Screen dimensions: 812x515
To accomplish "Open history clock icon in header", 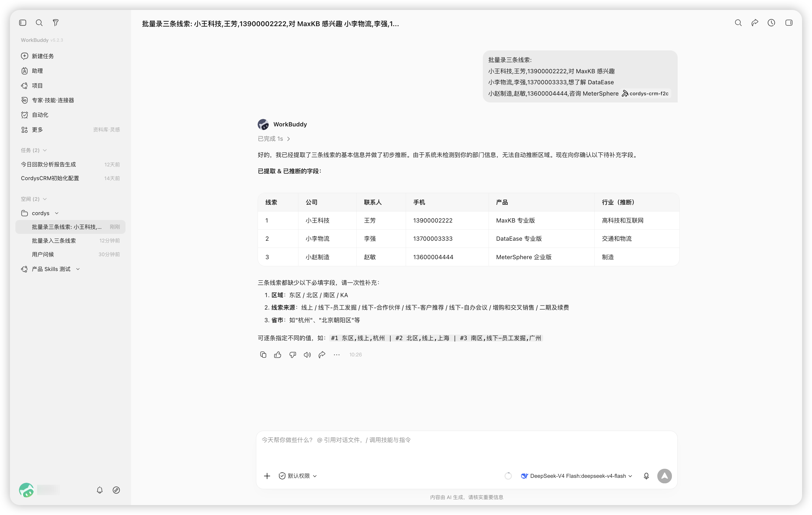I will coord(771,23).
